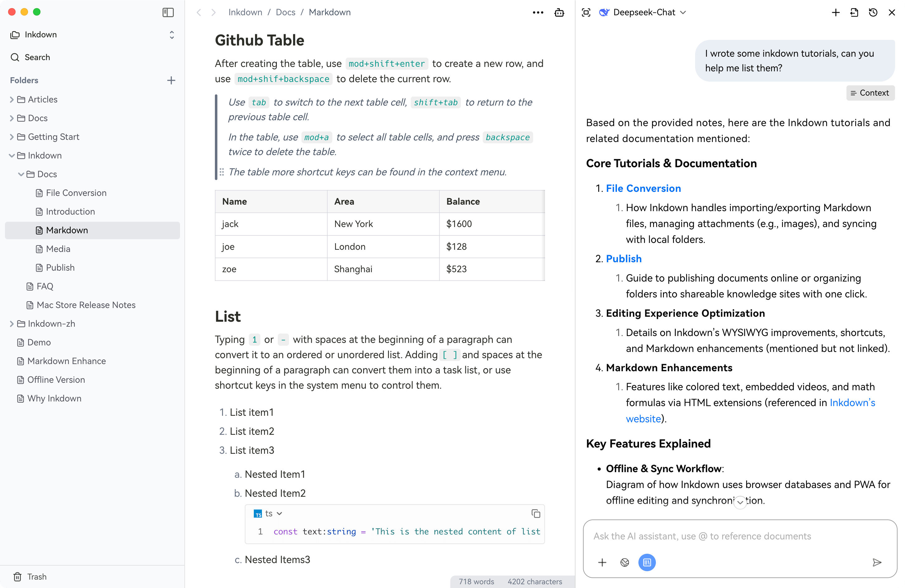Image resolution: width=905 pixels, height=588 pixels.
Task: Open the Publish link in chat
Action: (x=623, y=258)
